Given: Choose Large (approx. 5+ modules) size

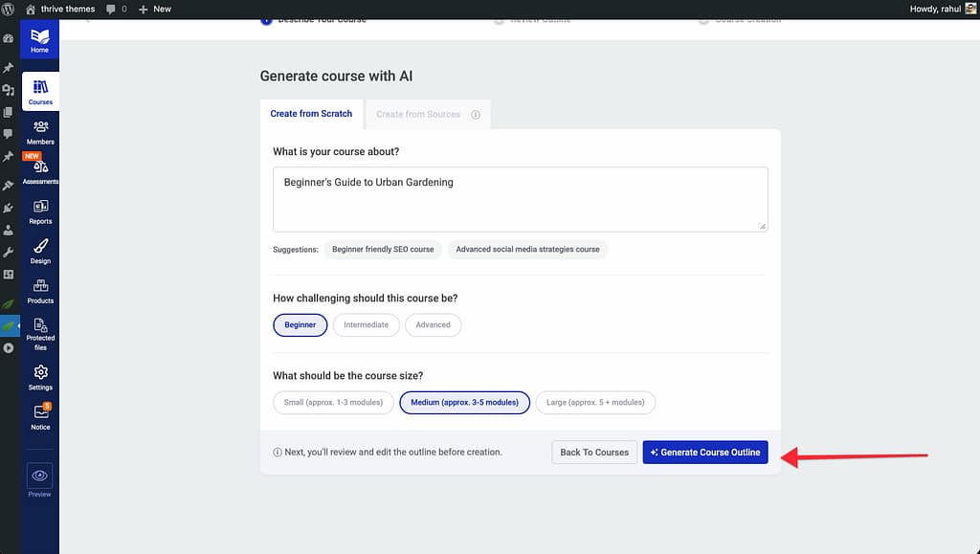Looking at the screenshot, I should pos(594,403).
